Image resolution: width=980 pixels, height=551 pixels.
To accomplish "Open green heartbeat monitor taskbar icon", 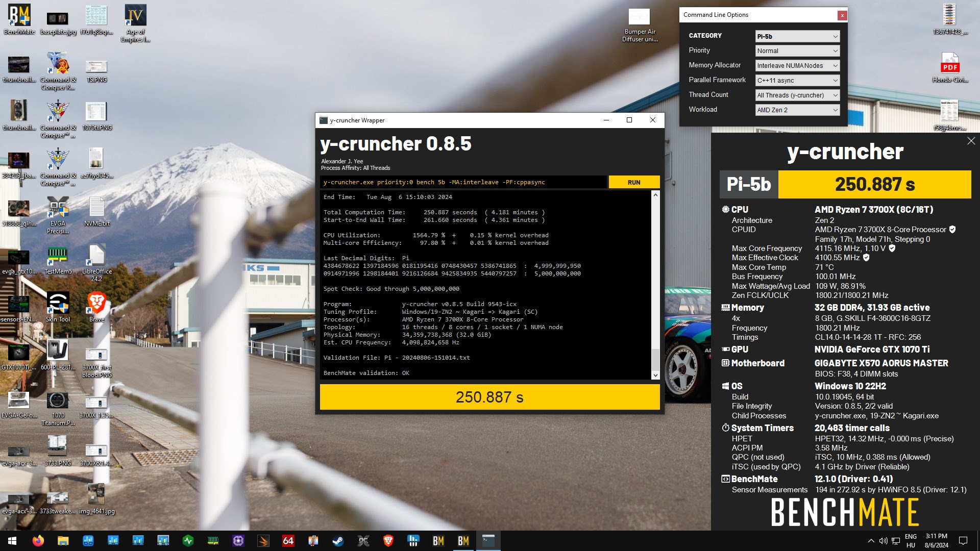I will (x=188, y=541).
